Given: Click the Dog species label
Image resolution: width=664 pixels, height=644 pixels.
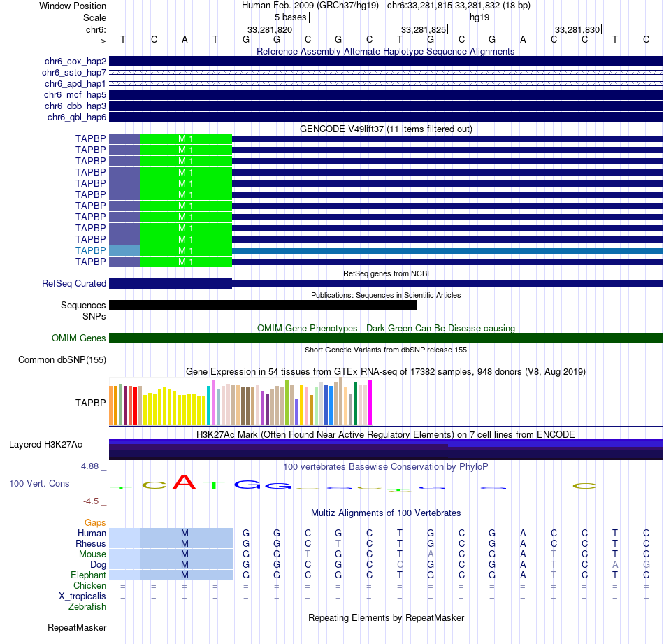Looking at the screenshot, I should 98,565.
